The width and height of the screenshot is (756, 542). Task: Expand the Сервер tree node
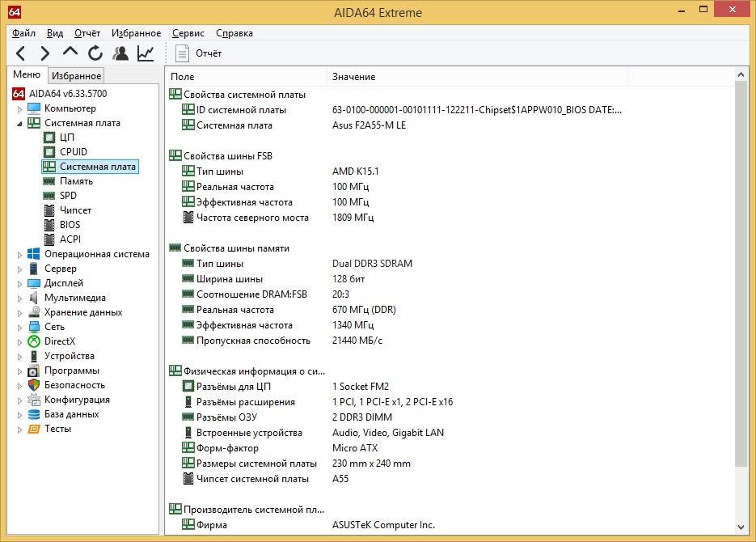[19, 269]
